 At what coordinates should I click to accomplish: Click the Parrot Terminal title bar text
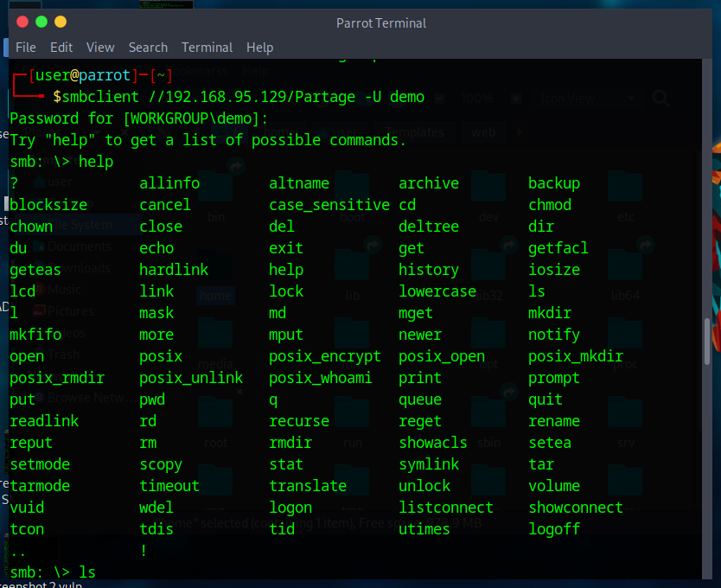coord(381,23)
